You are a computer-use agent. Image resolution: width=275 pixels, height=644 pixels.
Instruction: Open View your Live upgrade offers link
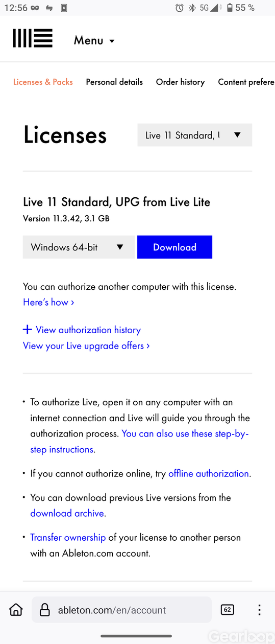pos(86,346)
